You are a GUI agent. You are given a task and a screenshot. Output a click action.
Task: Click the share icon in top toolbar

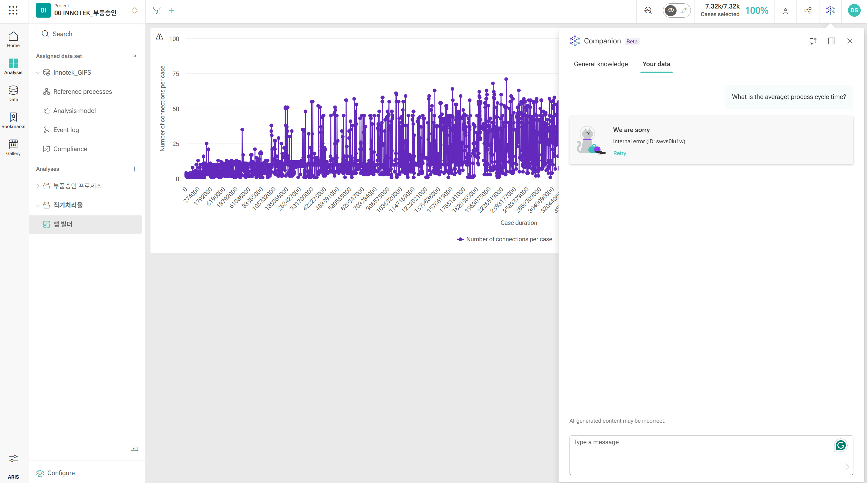point(808,10)
